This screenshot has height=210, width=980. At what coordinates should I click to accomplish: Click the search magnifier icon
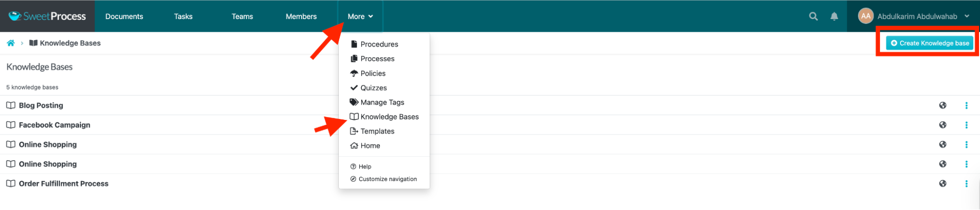813,16
